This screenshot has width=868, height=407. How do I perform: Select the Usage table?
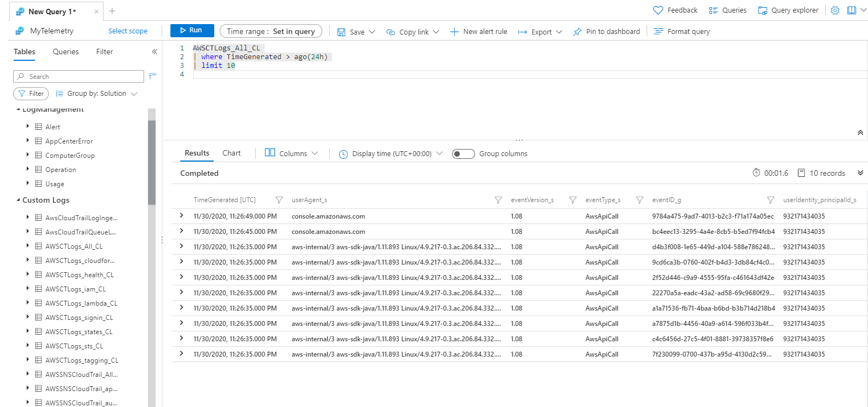(54, 184)
